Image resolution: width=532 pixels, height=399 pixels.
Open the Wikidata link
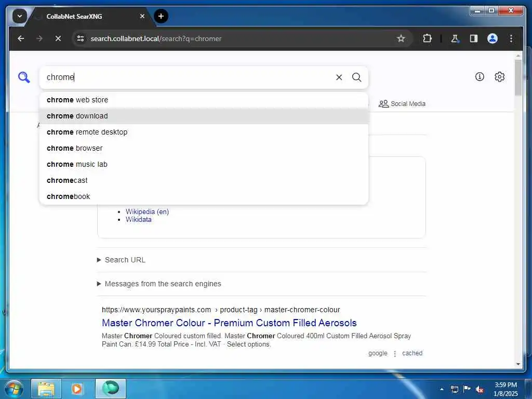point(138,220)
